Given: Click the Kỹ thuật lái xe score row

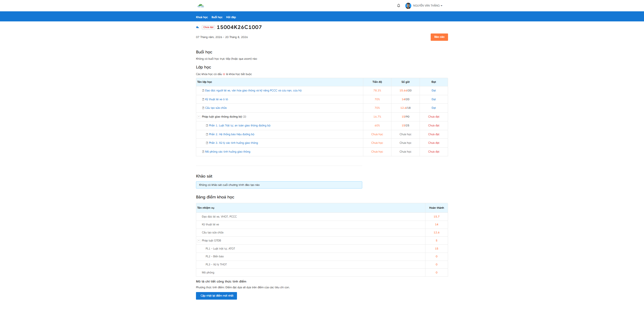Looking at the screenshot, I should point(322,225).
